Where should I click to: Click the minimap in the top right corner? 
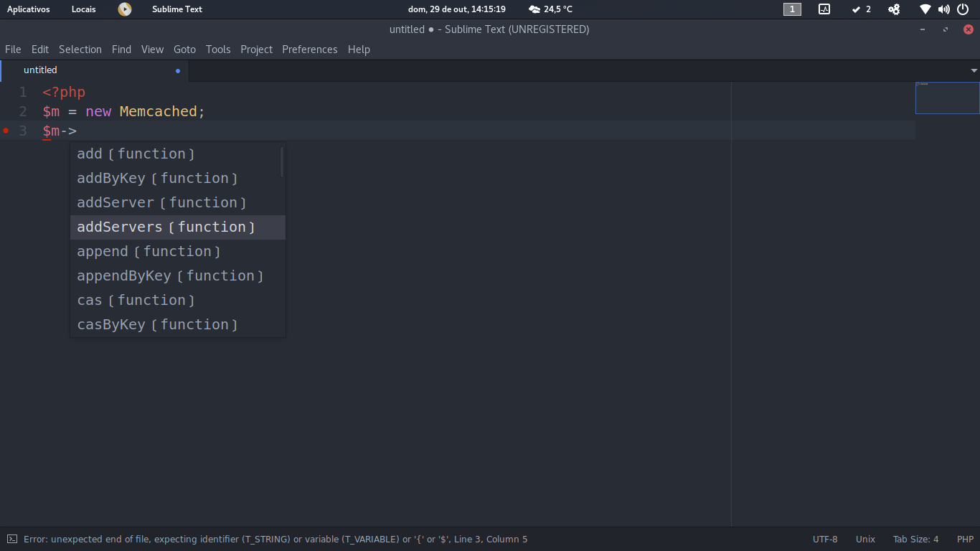point(947,98)
